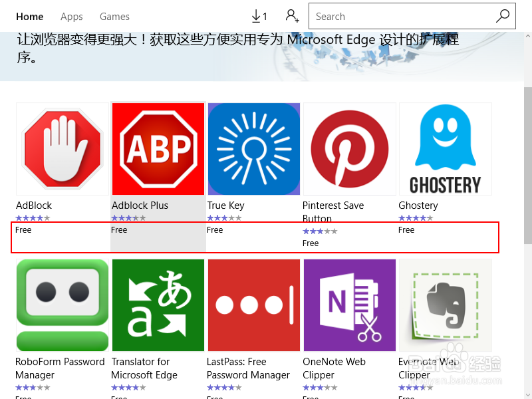Viewport: 532px width, 399px height.
Task: Click the star rating under True Key
Action: tap(224, 218)
